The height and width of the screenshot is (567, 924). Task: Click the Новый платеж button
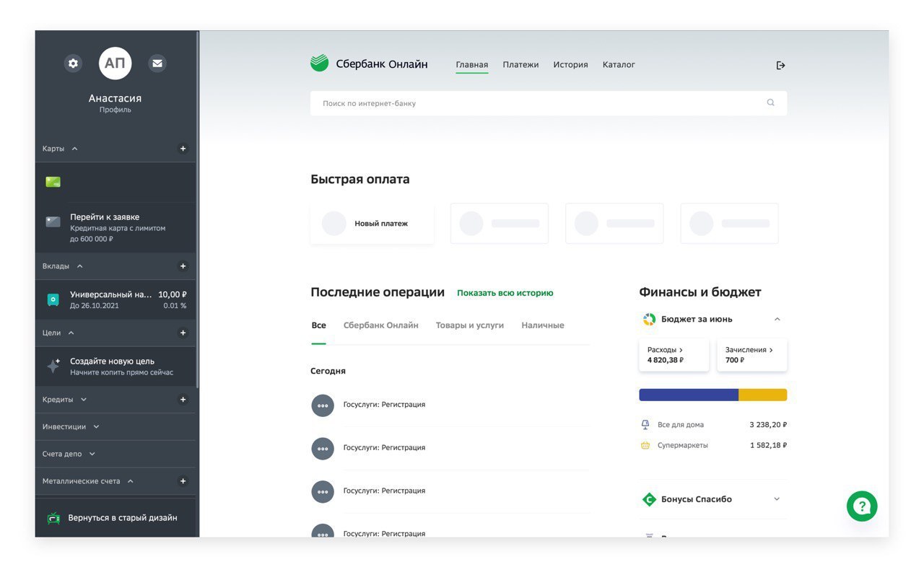[x=372, y=224]
